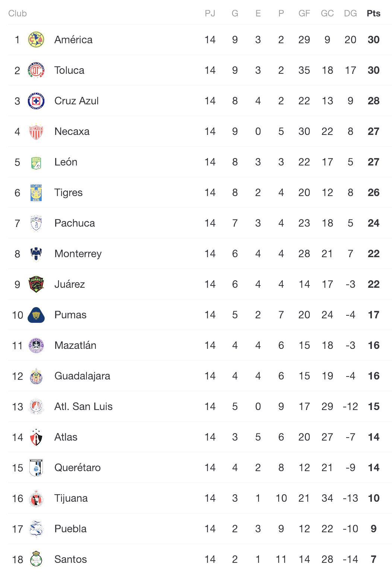Open the Pachuca team name link
392x577 pixels.
[x=75, y=223]
